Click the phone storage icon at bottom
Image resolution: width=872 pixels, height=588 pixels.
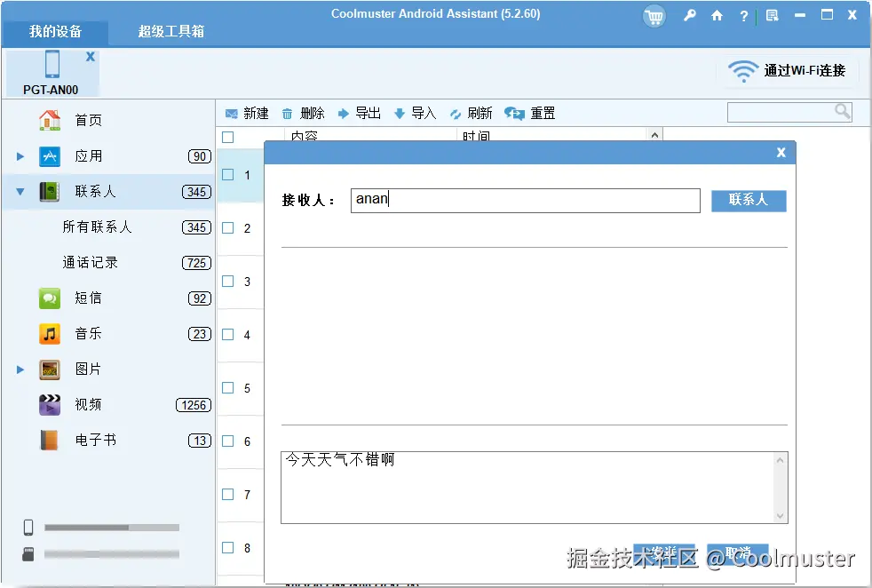pyautogui.click(x=28, y=527)
